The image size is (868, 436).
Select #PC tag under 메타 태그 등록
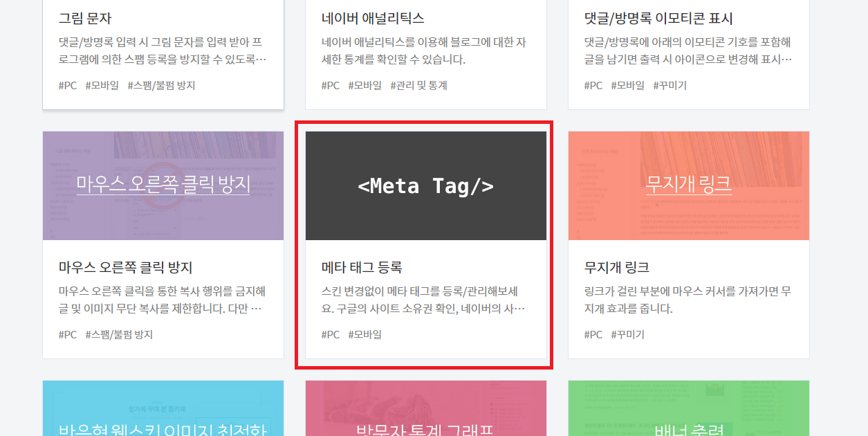[331, 335]
